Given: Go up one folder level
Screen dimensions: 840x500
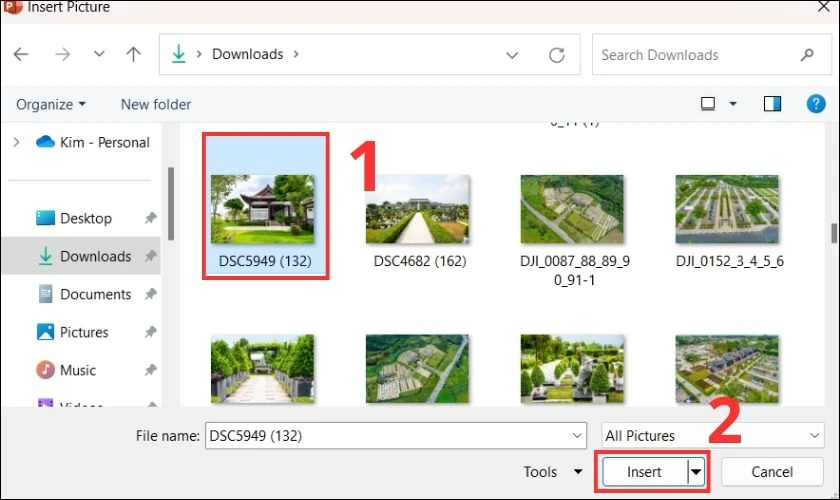Looking at the screenshot, I should coord(133,54).
